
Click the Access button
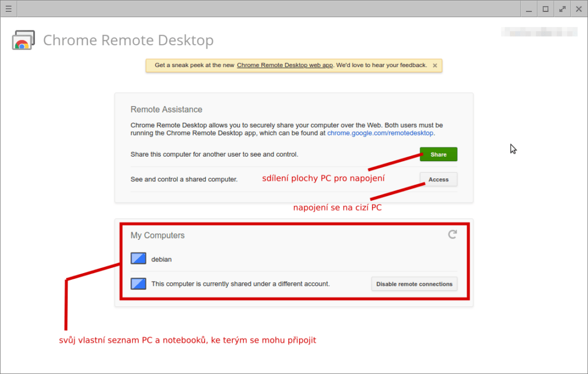pyautogui.click(x=438, y=180)
